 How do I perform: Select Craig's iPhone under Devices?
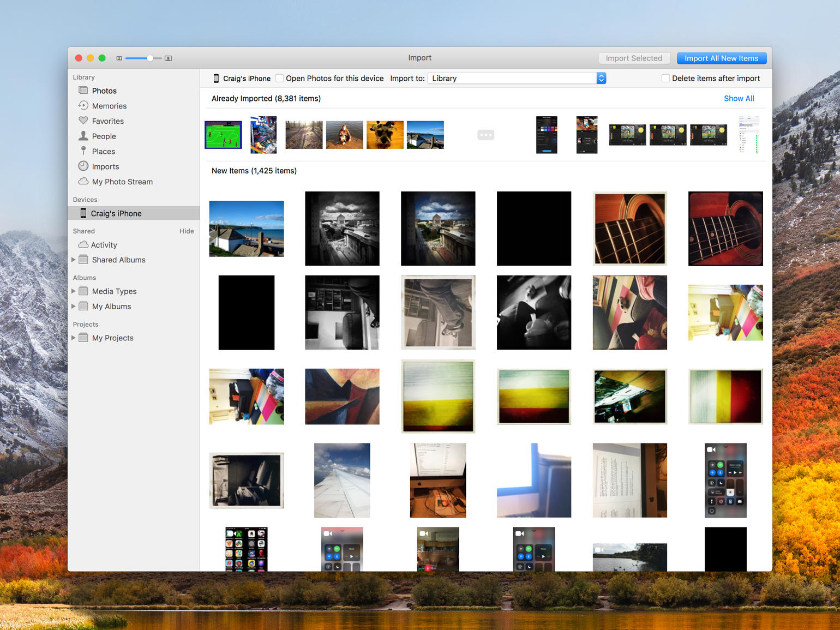134,213
